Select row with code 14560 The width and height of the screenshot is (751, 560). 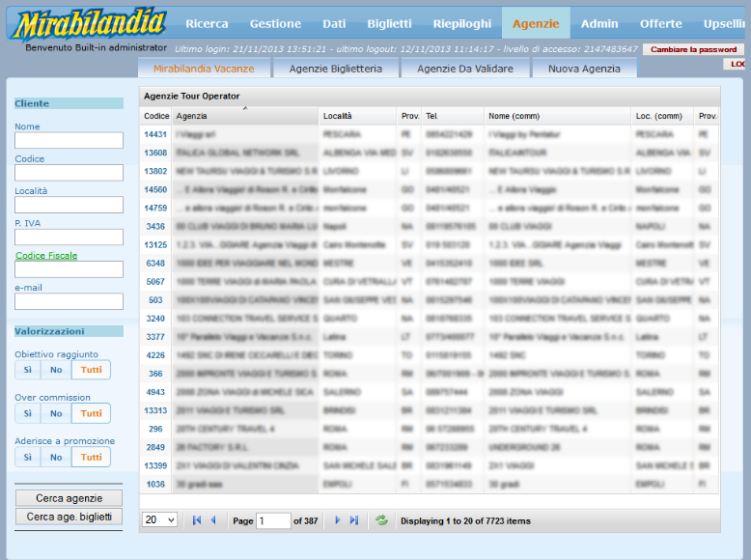tap(430, 189)
